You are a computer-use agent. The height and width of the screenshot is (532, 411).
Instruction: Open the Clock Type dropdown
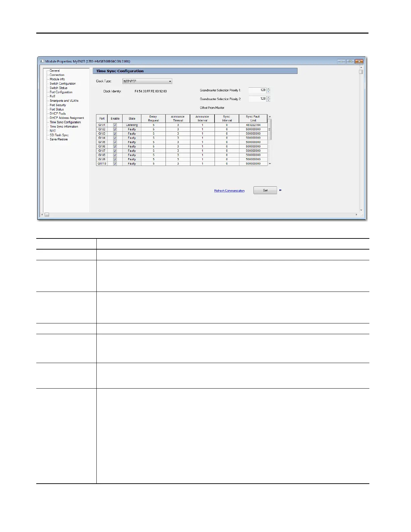point(147,81)
